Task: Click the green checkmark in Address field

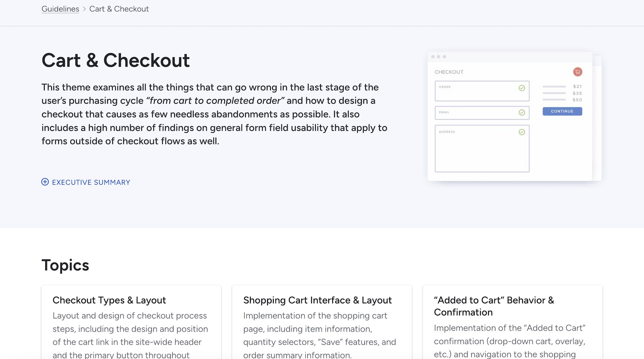Action: coord(522,132)
